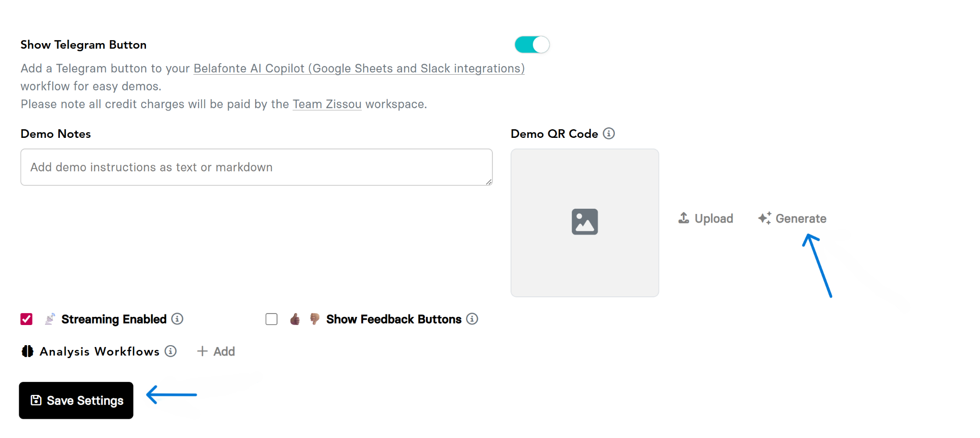Enable the Show Feedback Buttons checkbox
The image size is (980, 438).
point(271,319)
